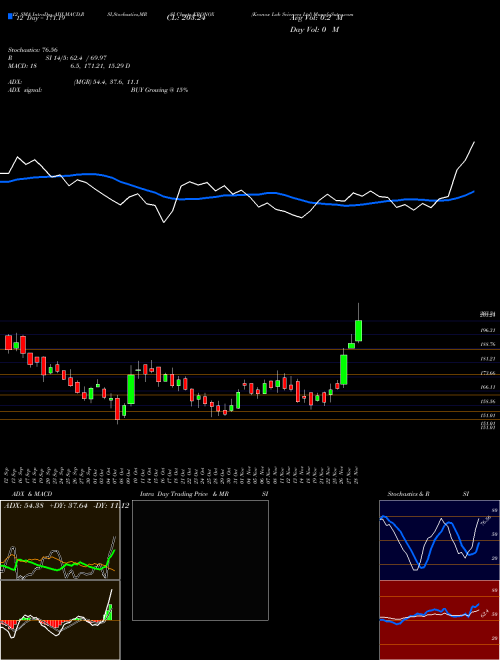Click the 'BUY Growing @ 15%' ADX signal

[159, 90]
